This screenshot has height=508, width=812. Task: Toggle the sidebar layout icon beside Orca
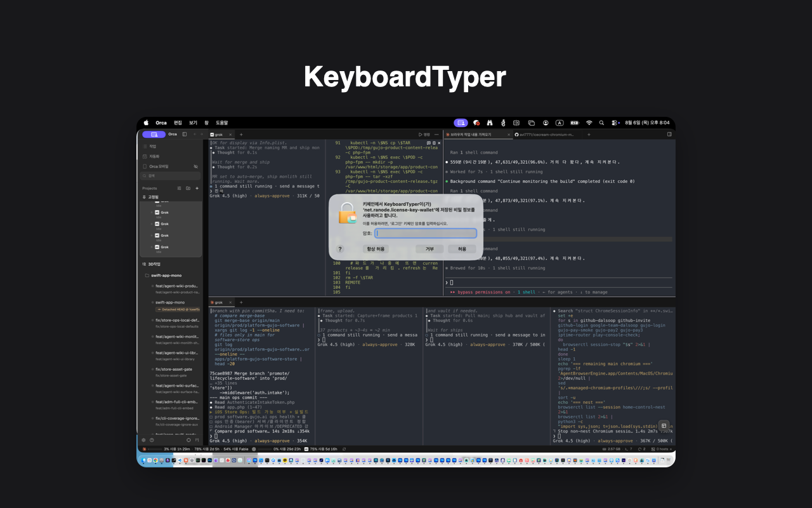185,135
